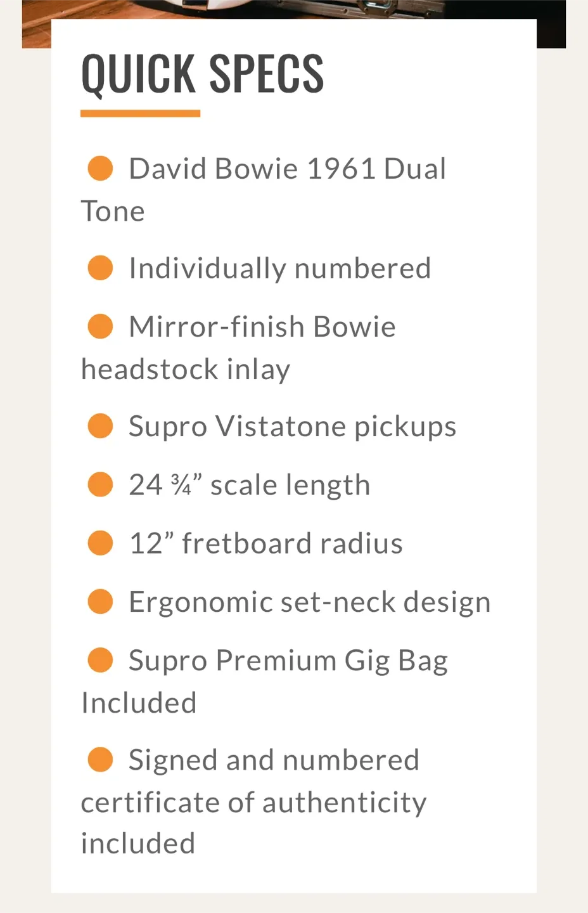
Task: Click the "David Bowie 1961 Dual" text
Action: [x=287, y=169]
